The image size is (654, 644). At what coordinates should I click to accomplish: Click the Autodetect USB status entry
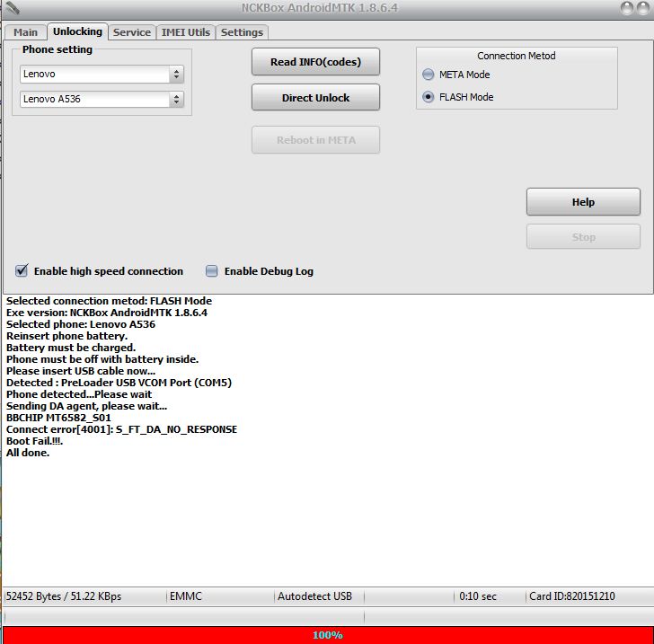point(315,596)
